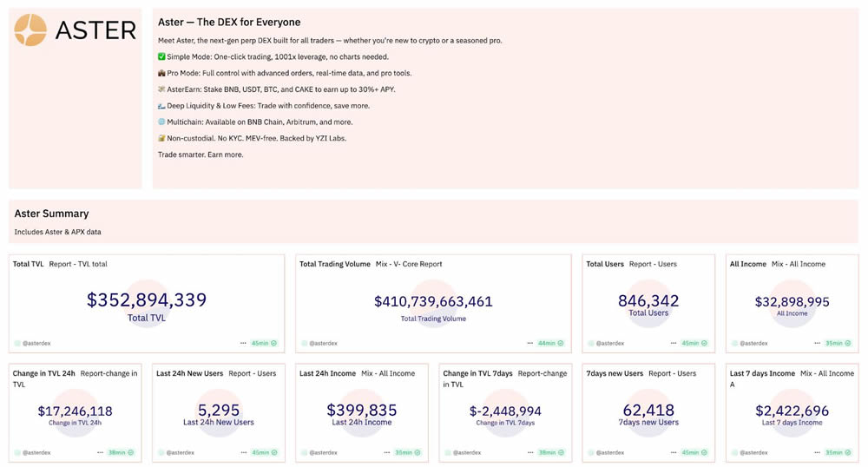Viewport: 868px width, 467px height.
Task: Click the asterdex avatar icon on Total Users card
Action: coord(592,343)
